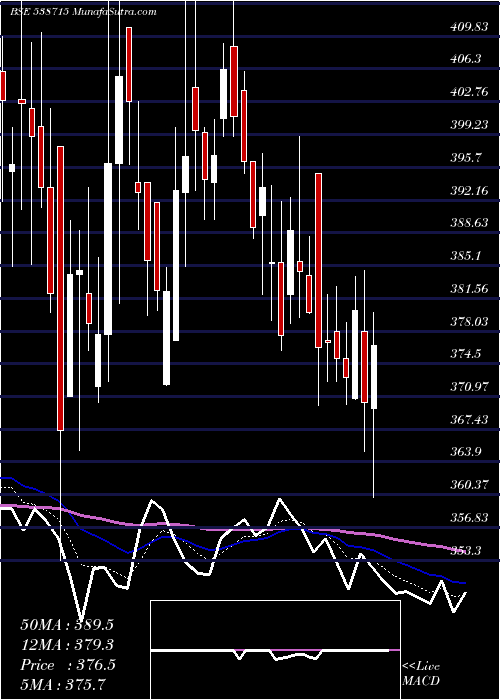The height and width of the screenshot is (700, 500).
Task: Click the 378.03 price axis label
Action: coord(469,321)
